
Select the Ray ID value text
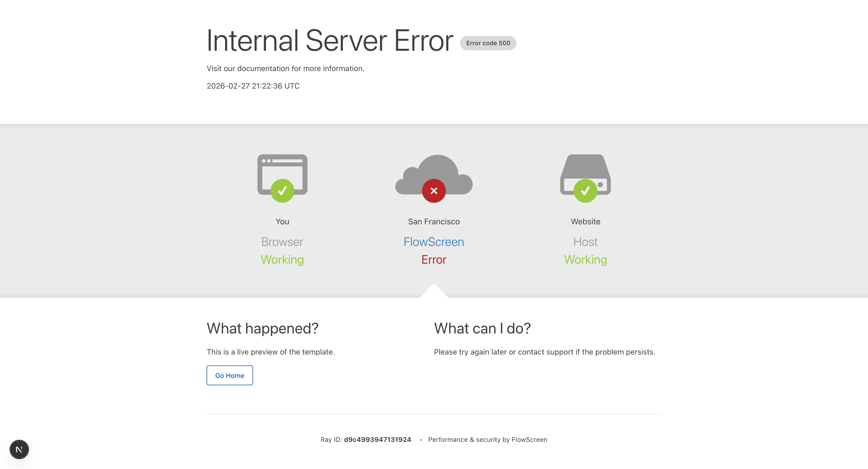click(377, 439)
